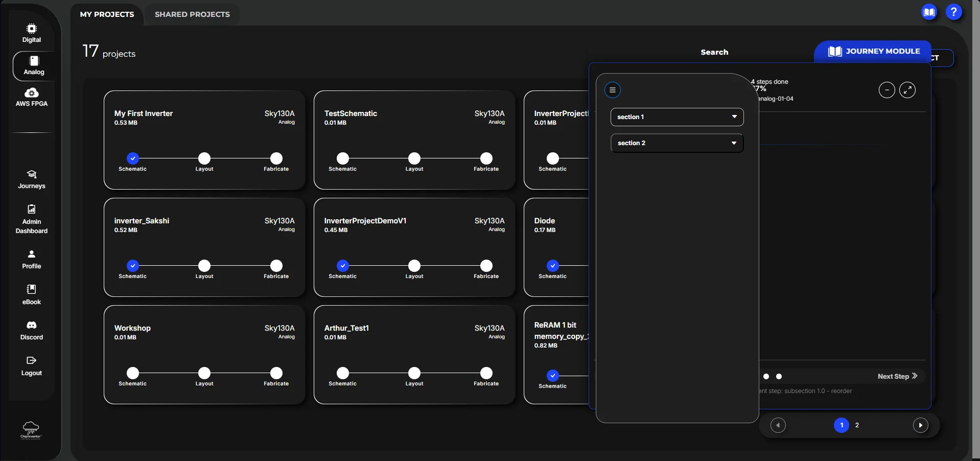Viewport: 980px width, 461px height.
Task: Open the eBook sidebar icon
Action: [32, 289]
